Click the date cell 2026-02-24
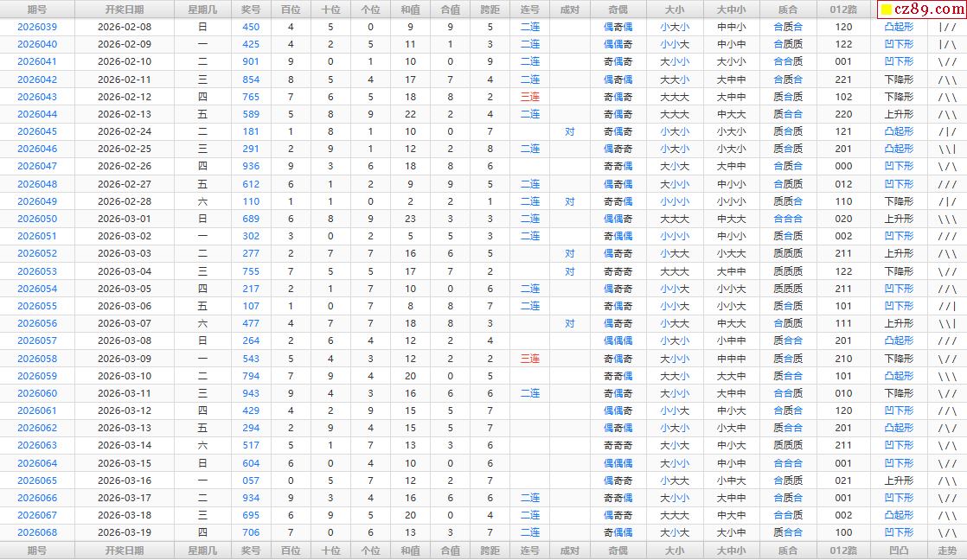 [x=125, y=131]
